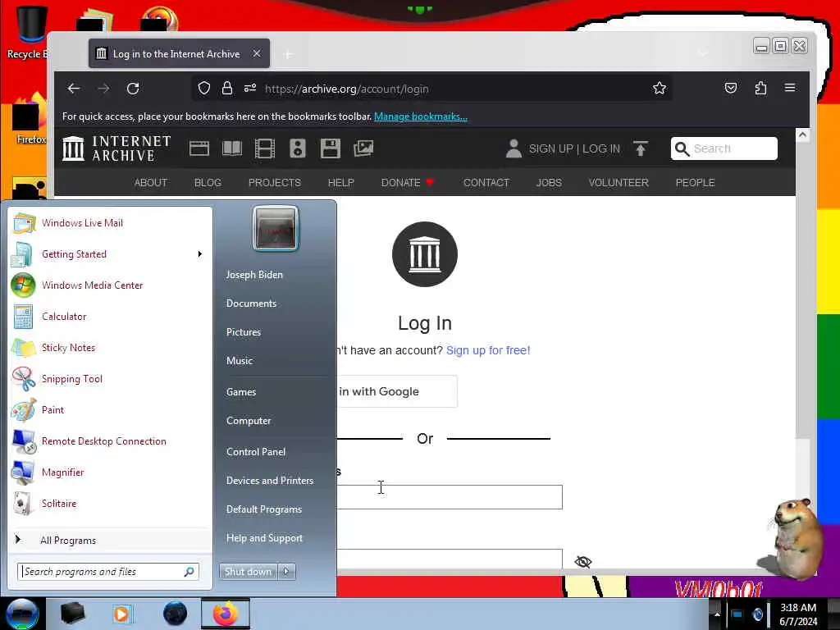This screenshot has height=630, width=840.
Task: Open Paint from Start menu
Action: [x=110, y=410]
